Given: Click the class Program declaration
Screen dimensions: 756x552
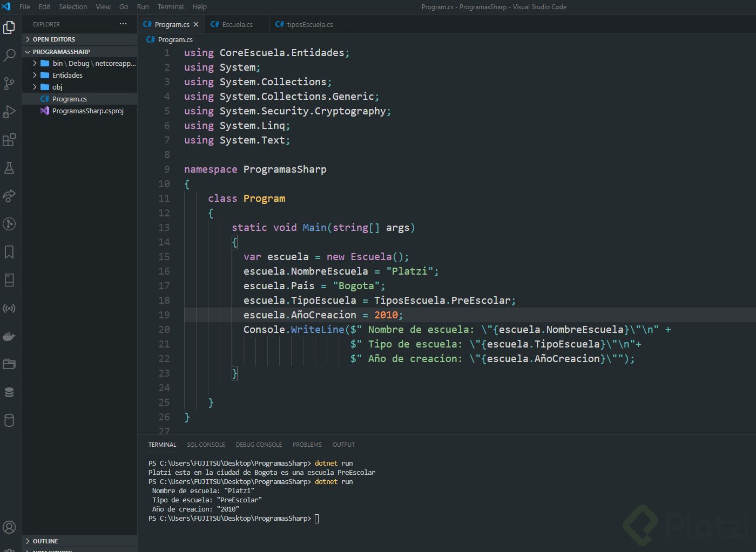Looking at the screenshot, I should (x=246, y=198).
